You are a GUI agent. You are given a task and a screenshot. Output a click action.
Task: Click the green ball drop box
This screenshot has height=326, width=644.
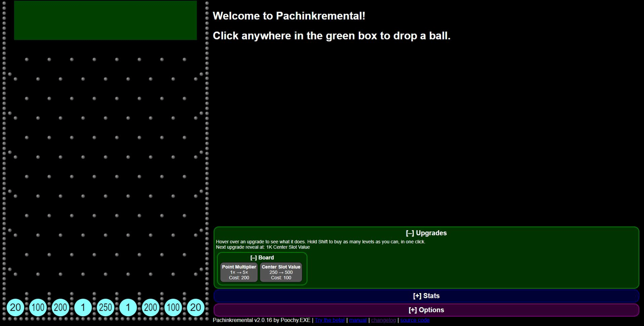105,20
